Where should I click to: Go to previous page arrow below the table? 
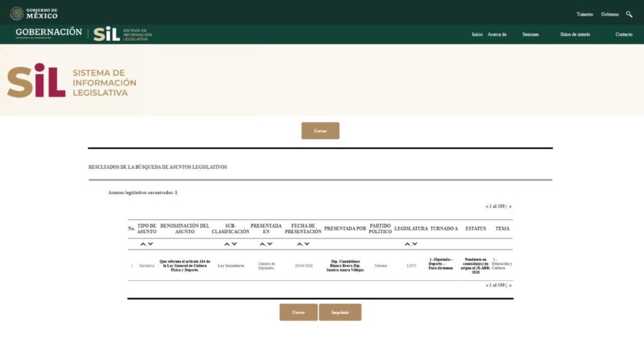tap(487, 285)
